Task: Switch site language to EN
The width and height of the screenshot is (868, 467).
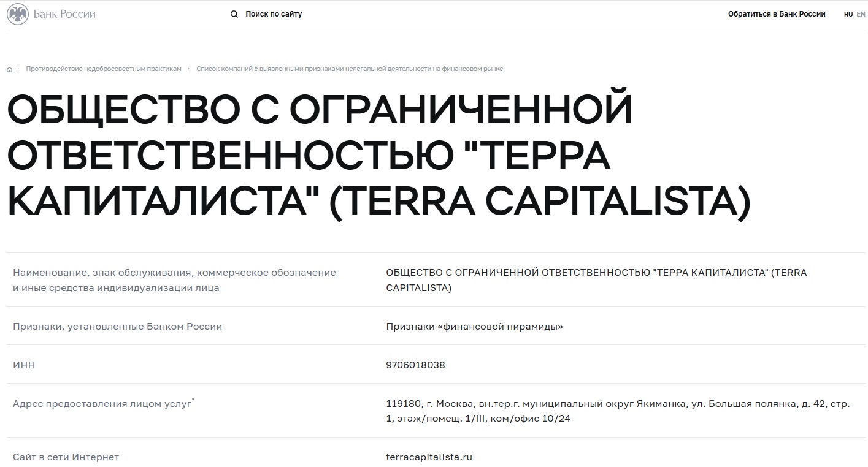Action: point(861,14)
